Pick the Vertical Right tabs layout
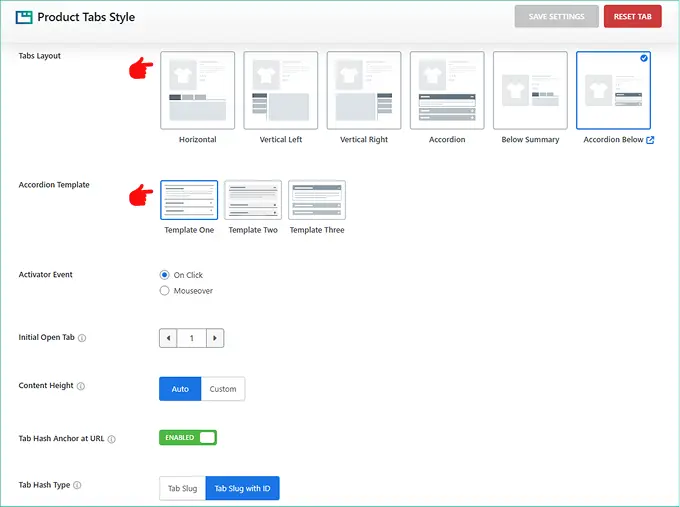The height and width of the screenshot is (507, 680). click(x=364, y=91)
